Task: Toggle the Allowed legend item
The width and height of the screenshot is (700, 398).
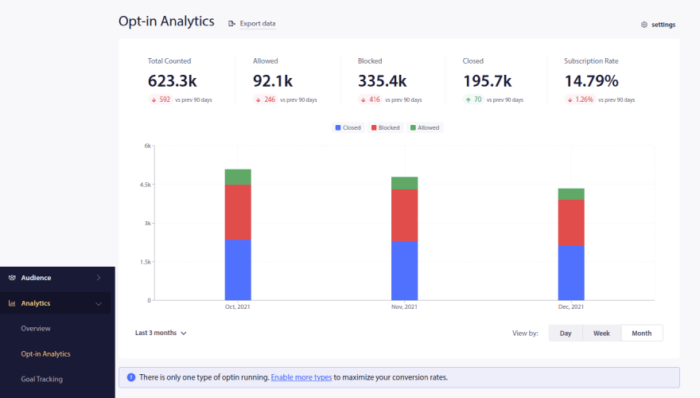Action: pos(425,128)
